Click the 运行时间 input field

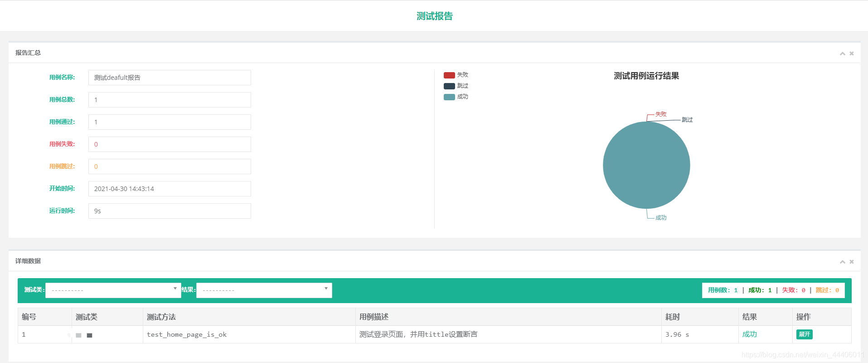point(170,211)
